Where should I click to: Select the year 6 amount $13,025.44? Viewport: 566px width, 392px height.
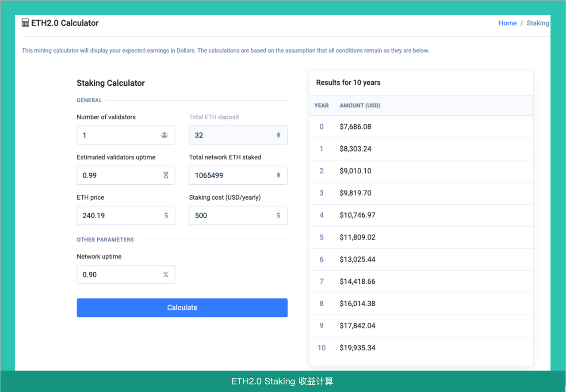(x=358, y=259)
